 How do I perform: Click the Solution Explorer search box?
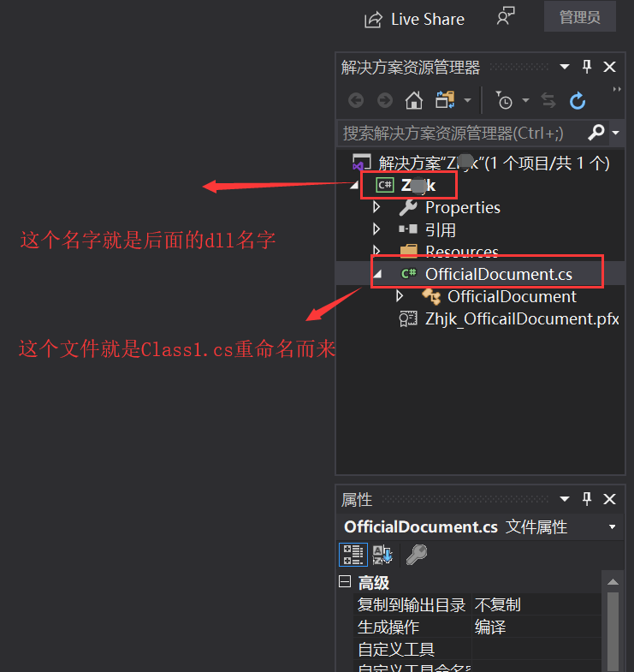463,134
